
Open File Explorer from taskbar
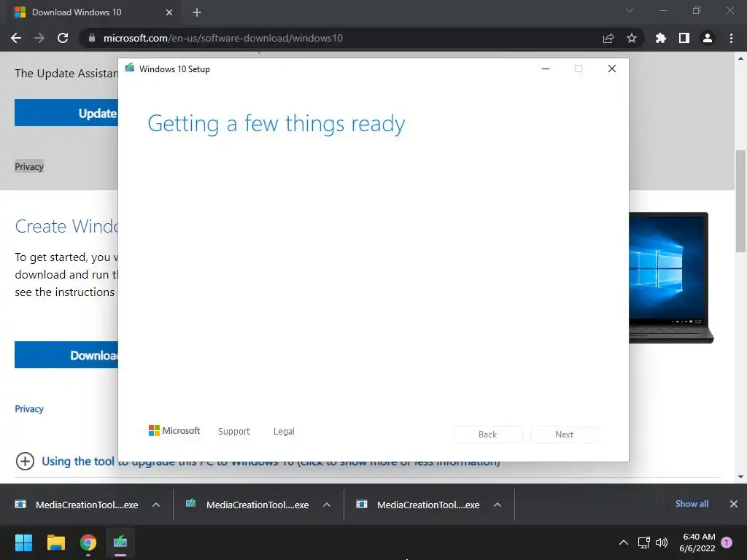[55, 542]
